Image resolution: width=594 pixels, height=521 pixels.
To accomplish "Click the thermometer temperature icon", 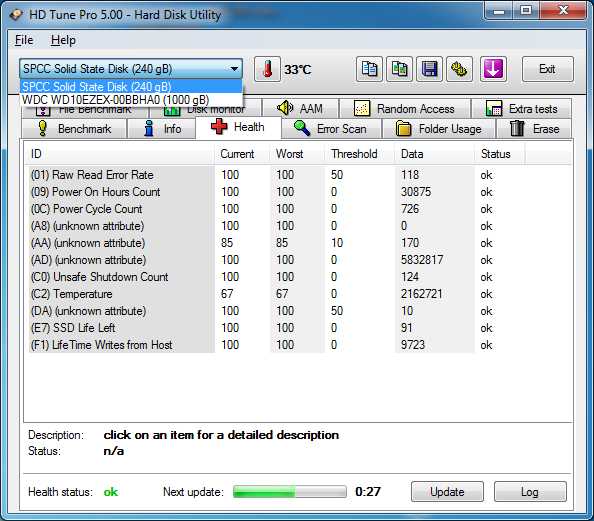I will point(267,69).
